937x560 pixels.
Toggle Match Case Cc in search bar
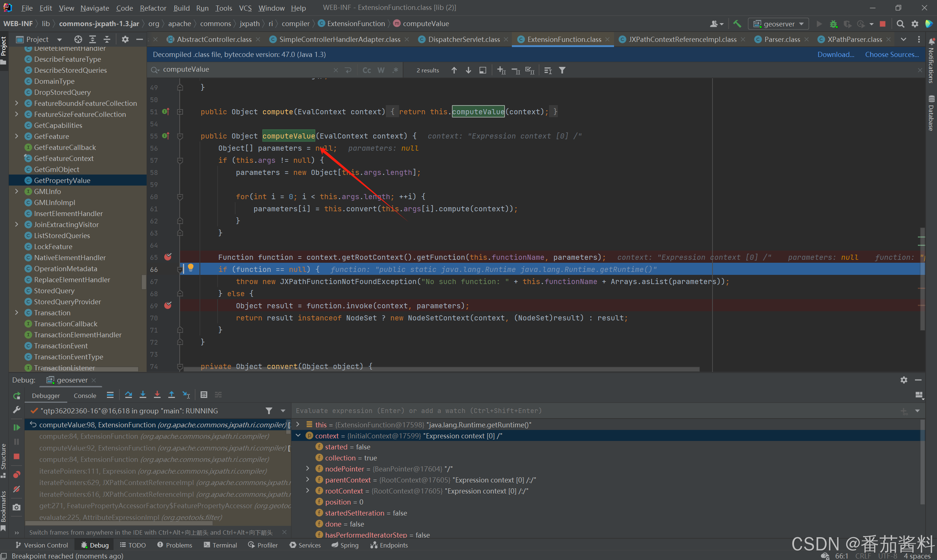pos(366,70)
